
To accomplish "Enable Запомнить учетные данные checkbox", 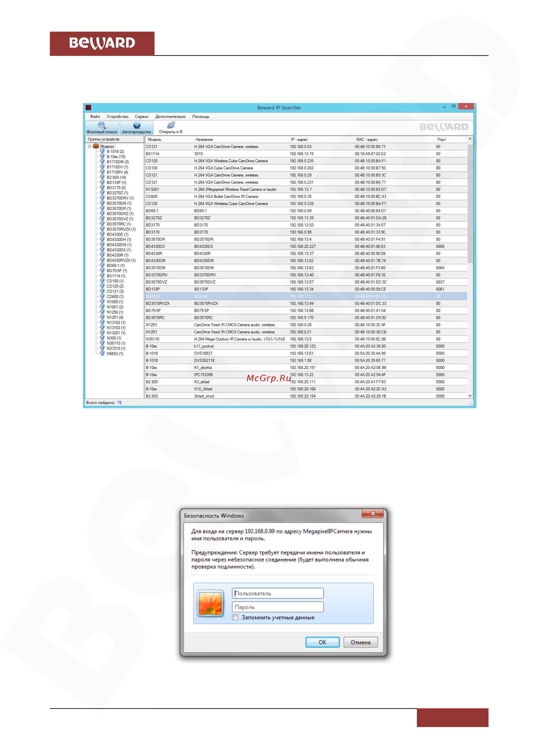I will [x=235, y=617].
